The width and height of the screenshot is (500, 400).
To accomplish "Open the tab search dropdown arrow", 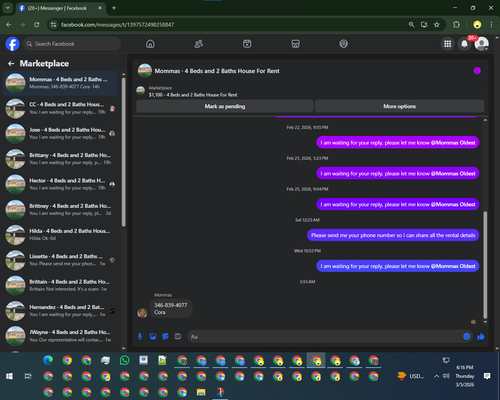I will 8,8.
